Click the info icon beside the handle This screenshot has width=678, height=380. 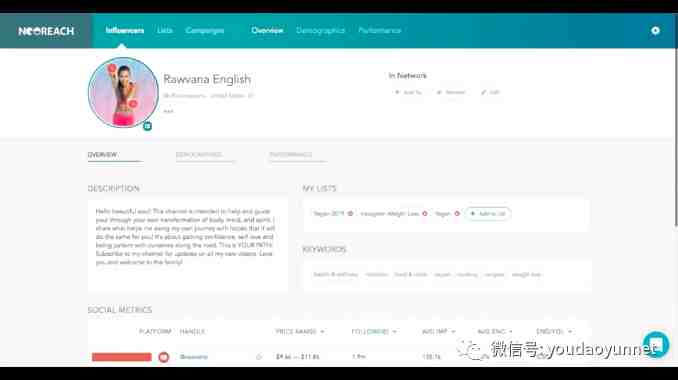point(259,357)
